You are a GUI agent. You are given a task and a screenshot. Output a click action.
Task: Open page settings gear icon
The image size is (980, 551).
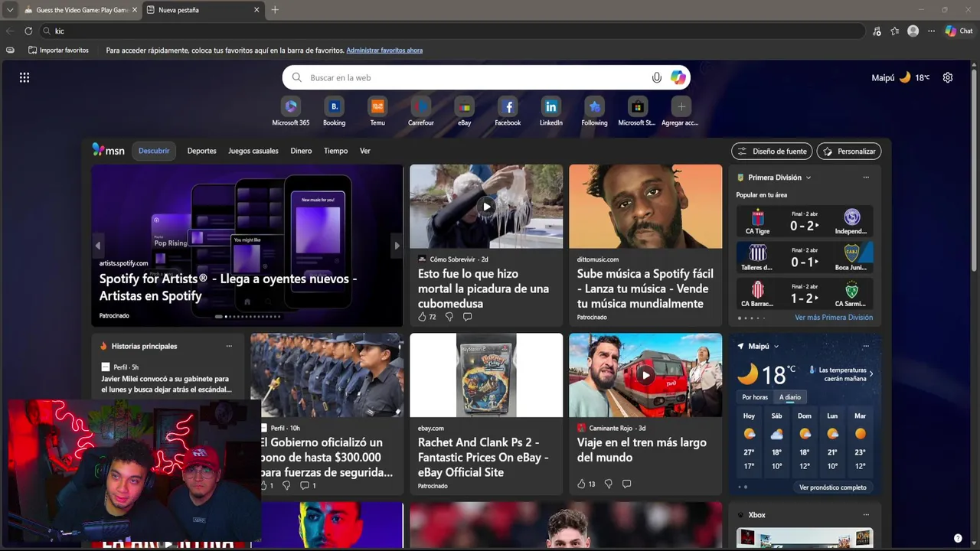pyautogui.click(x=948, y=77)
